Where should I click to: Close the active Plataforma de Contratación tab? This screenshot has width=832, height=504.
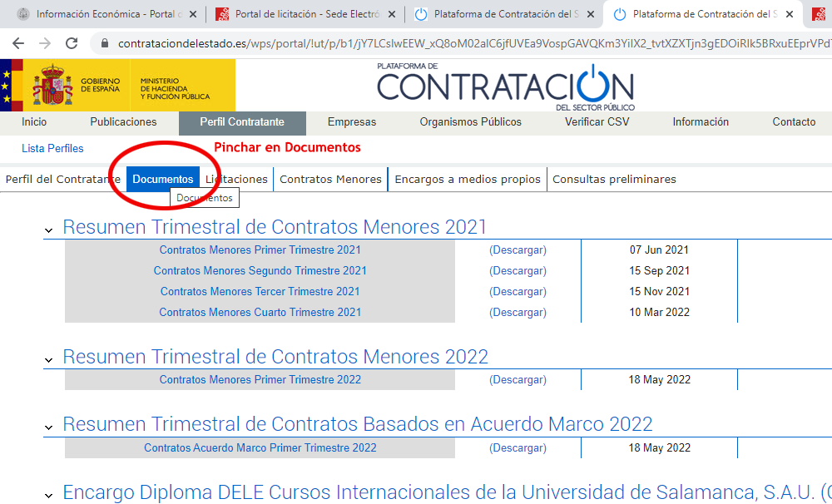tap(790, 14)
